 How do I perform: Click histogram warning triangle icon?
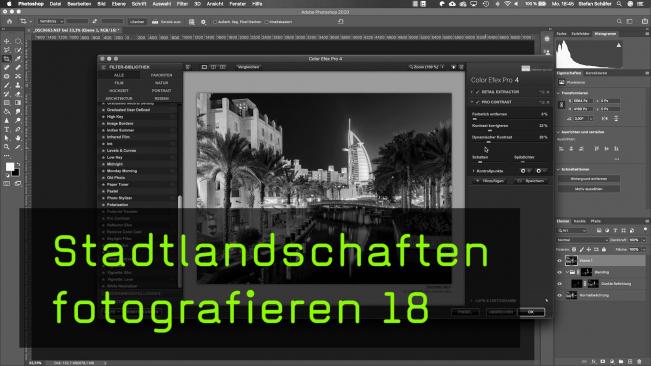[x=619, y=45]
